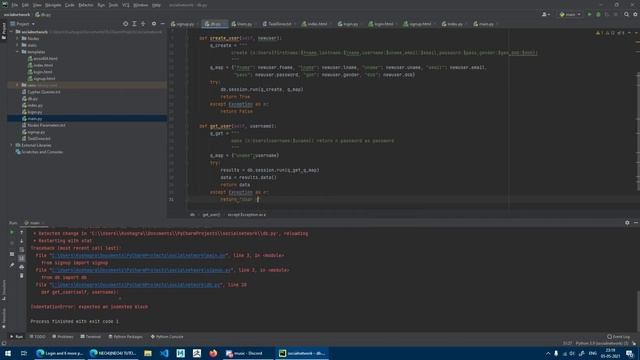Open the Windows Start menu
The width and height of the screenshot is (640, 360).
click(8, 353)
